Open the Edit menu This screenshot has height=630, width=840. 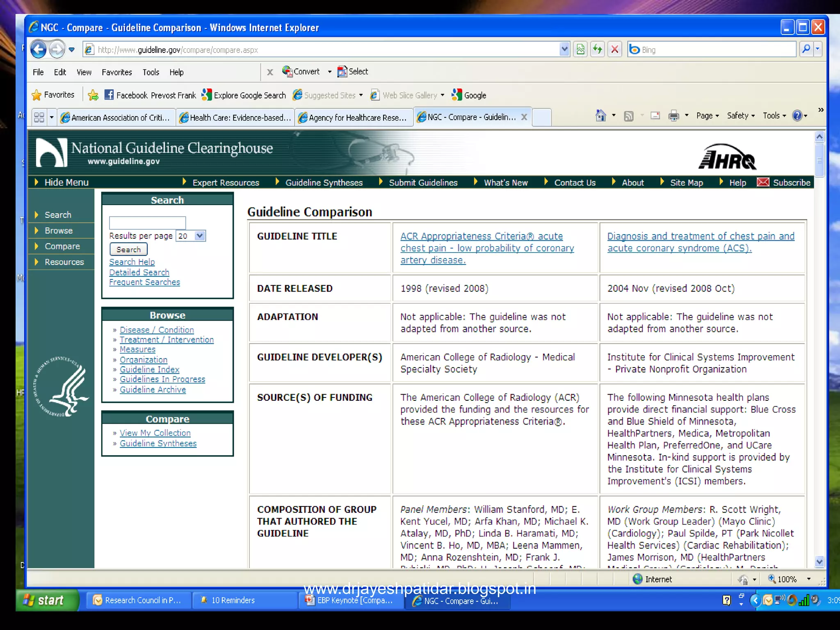point(60,72)
